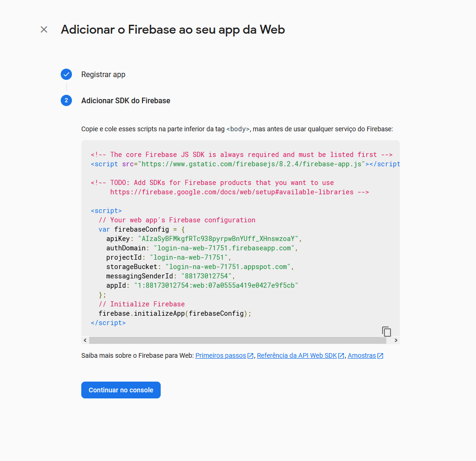The image size is (476, 461).
Task: Click the "// Initialize Firebase" comment
Action: 142,304
